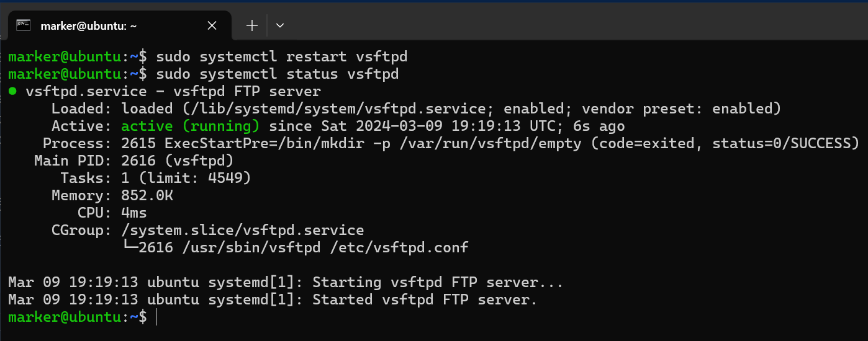
Task: Click the "sudo systemctl status vsftpd" command
Action: tap(278, 74)
